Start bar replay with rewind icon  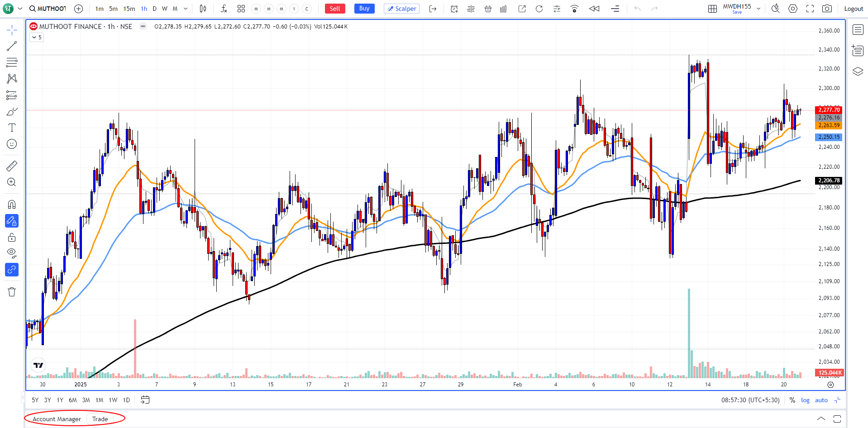(x=594, y=9)
